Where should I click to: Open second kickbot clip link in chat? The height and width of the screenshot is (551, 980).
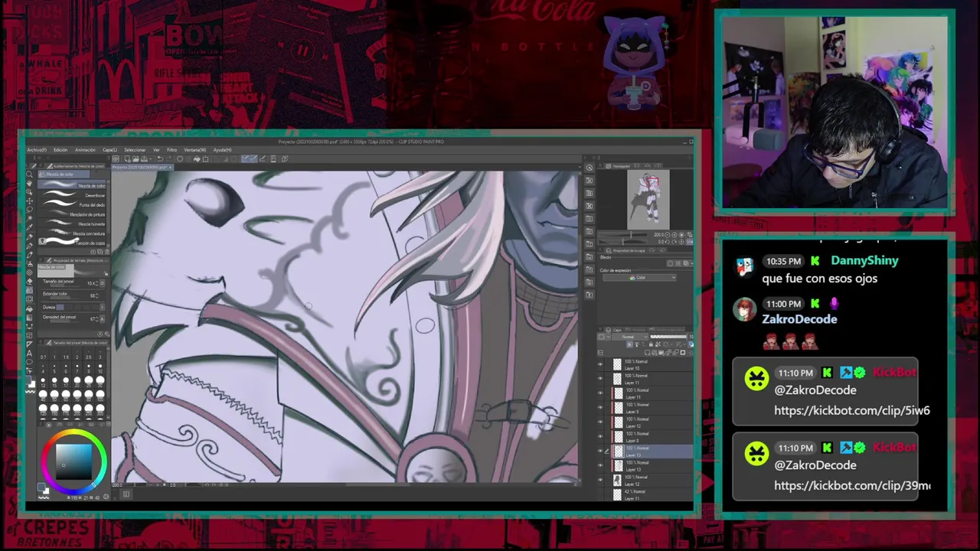(852, 485)
